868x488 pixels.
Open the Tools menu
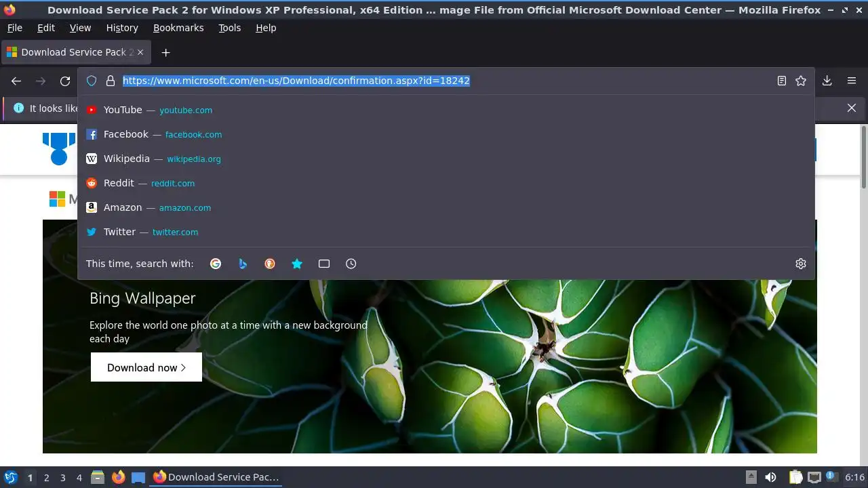(229, 28)
